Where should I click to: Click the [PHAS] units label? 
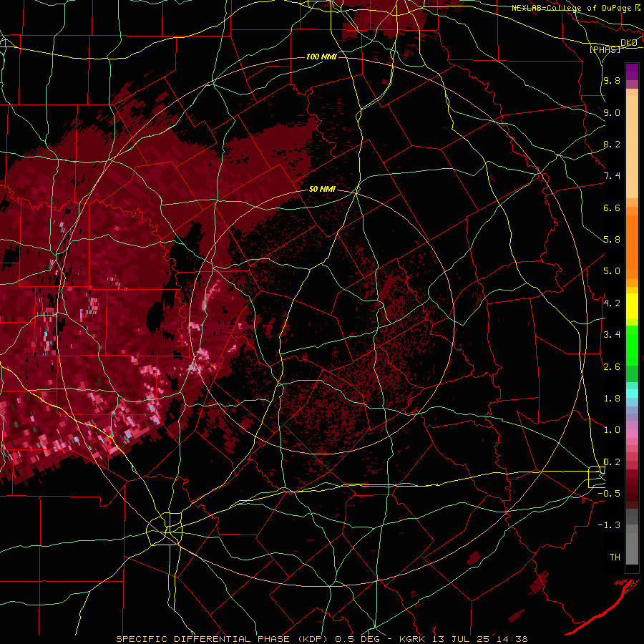(x=605, y=49)
